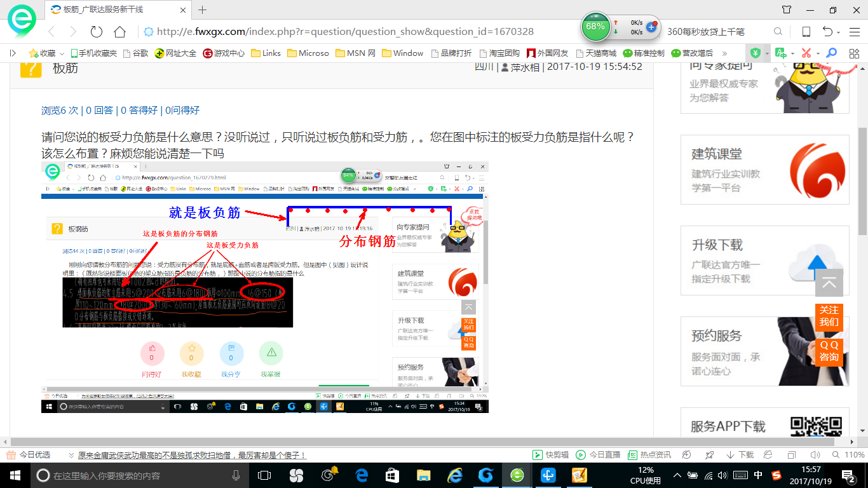
Task: Open dropdown arrow beside the restore icon
Action: click(x=839, y=32)
